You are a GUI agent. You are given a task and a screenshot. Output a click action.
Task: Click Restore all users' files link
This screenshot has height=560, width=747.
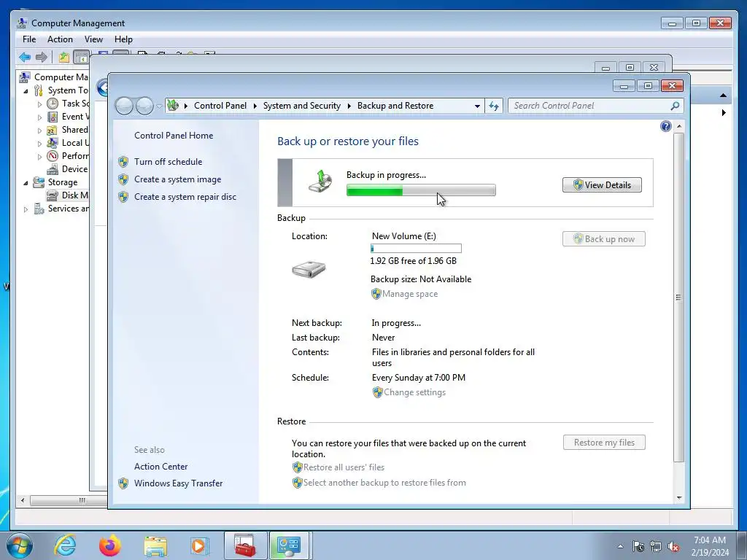tap(344, 467)
